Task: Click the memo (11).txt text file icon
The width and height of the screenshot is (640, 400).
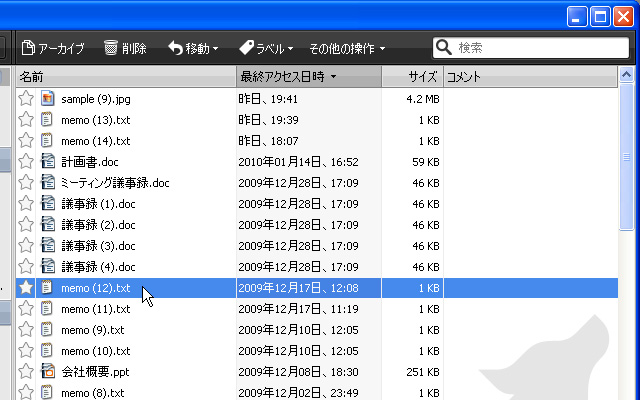Action: (x=47, y=308)
